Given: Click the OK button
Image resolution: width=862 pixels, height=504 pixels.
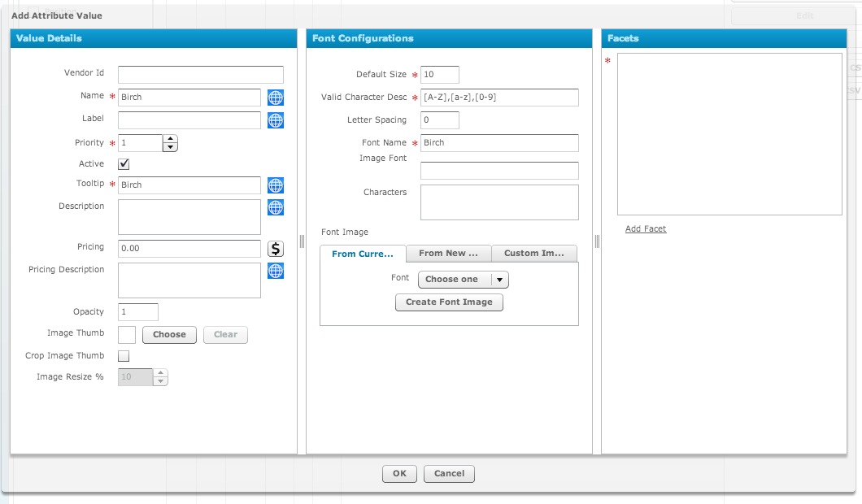Looking at the screenshot, I should (399, 473).
